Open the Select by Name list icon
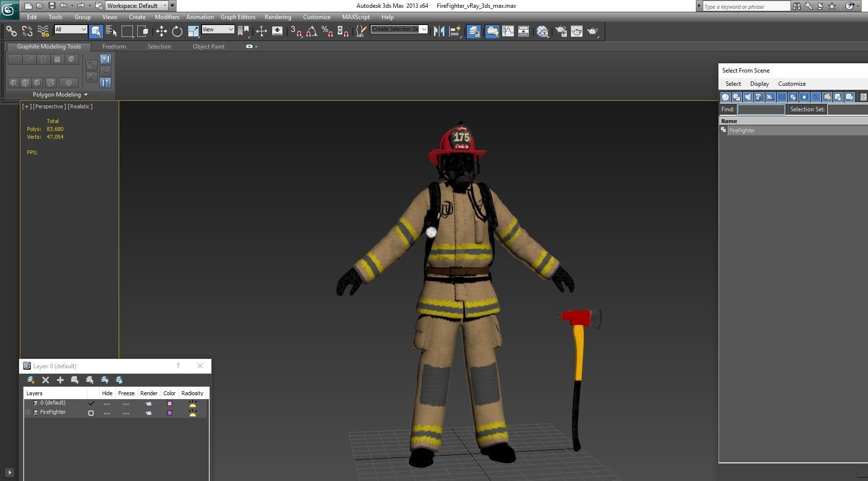Image resolution: width=868 pixels, height=481 pixels. point(111,31)
